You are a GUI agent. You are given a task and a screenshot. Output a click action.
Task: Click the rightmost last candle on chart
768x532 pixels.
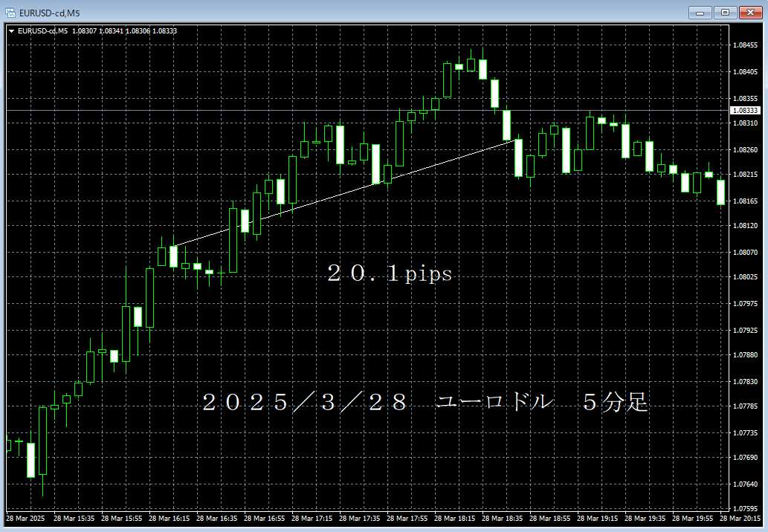pyautogui.click(x=720, y=192)
